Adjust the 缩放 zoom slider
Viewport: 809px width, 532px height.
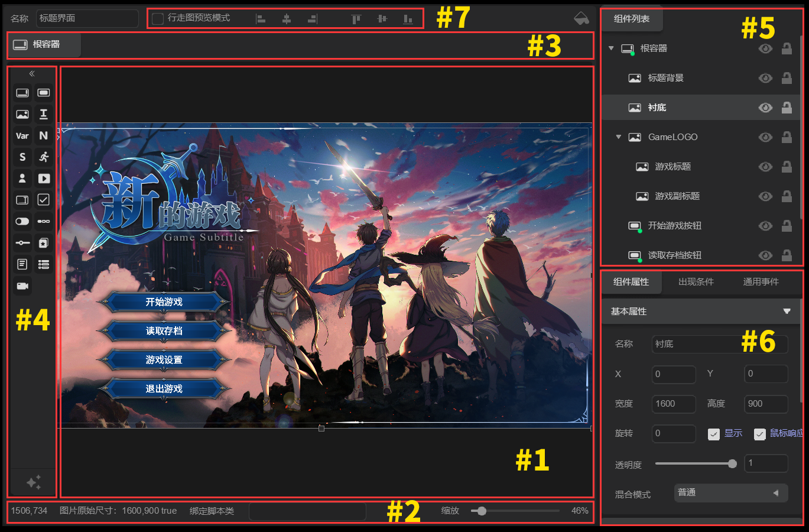tap(515, 511)
